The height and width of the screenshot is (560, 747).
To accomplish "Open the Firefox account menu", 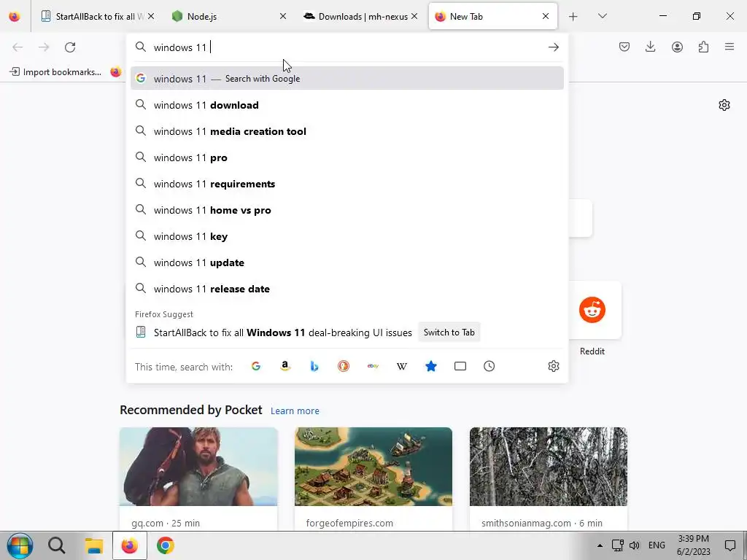I will click(x=677, y=47).
